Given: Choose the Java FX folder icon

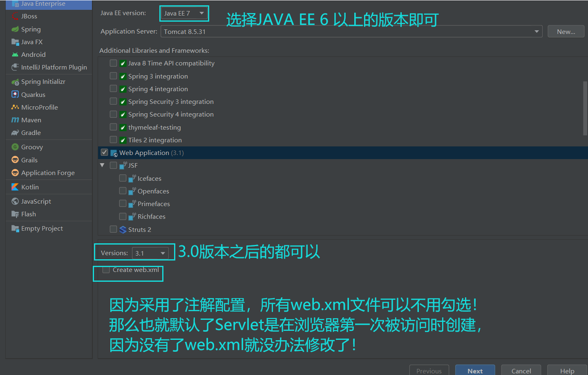Looking at the screenshot, I should coord(15,42).
